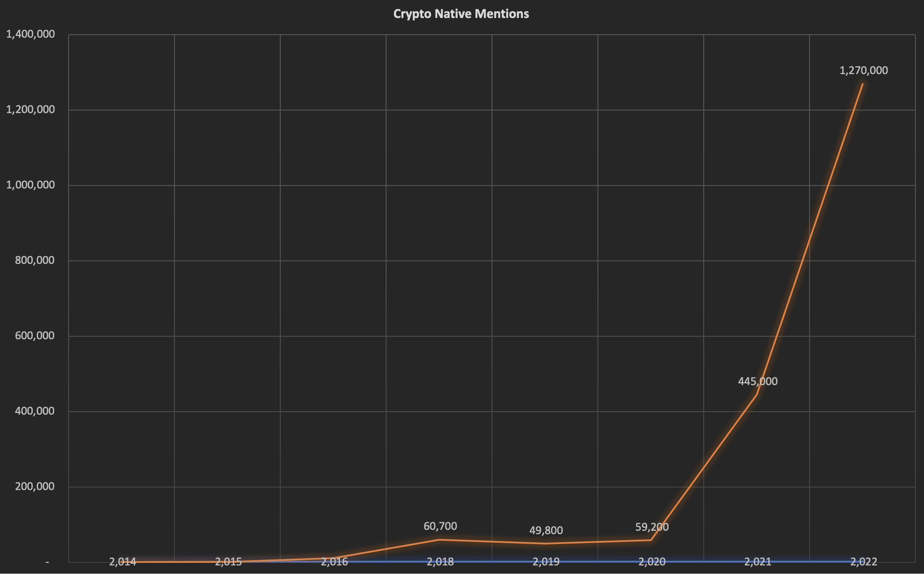Click the 2,018 x-axis label
Viewport: 924px width, 574px height.
coord(440,562)
